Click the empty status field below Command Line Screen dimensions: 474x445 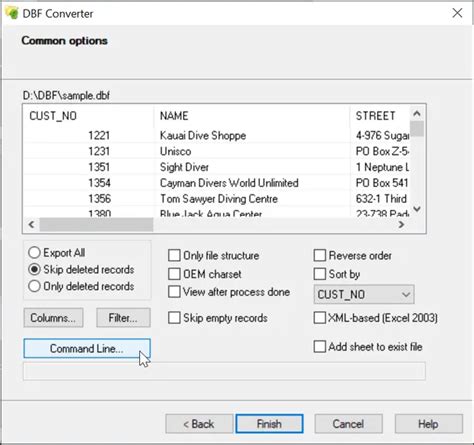224,371
